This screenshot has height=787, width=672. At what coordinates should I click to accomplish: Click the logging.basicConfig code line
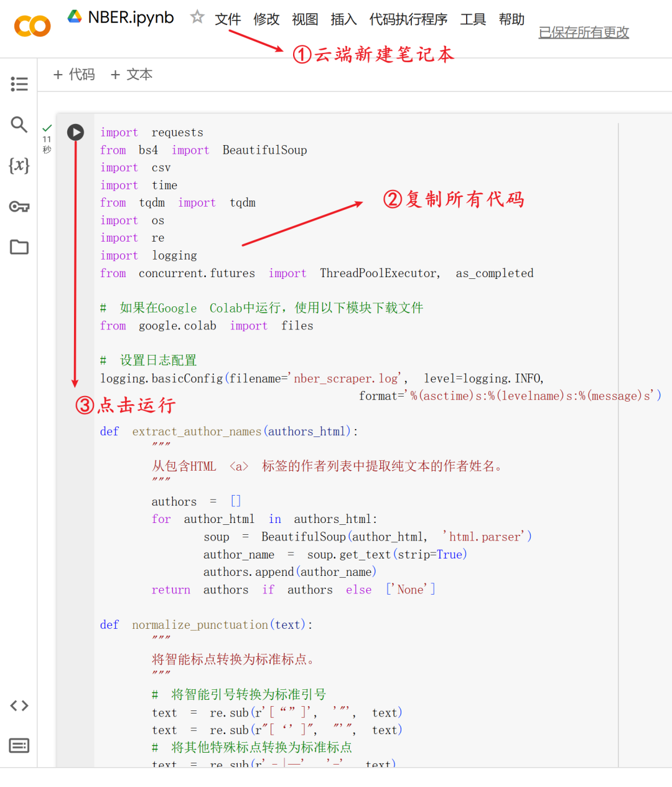click(x=322, y=379)
